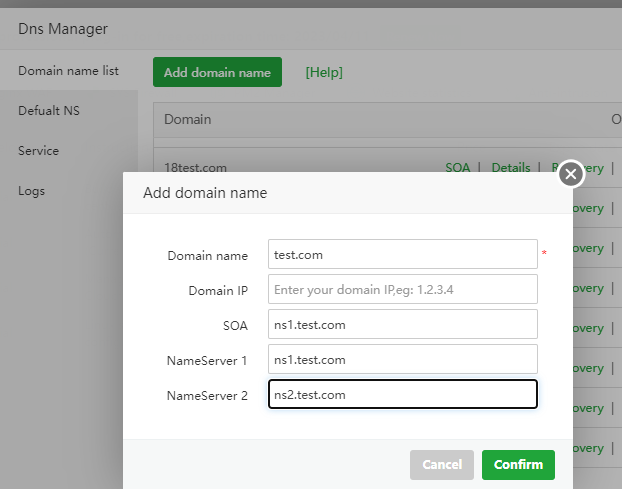
Task: Select the NameServer 2 text box
Action: point(403,394)
